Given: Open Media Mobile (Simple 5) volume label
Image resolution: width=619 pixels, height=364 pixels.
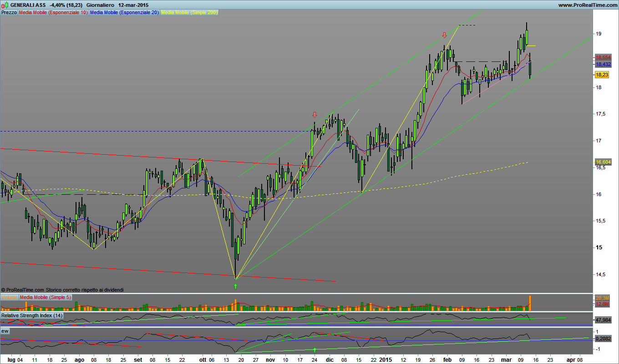Looking at the screenshot, I should click(45, 297).
